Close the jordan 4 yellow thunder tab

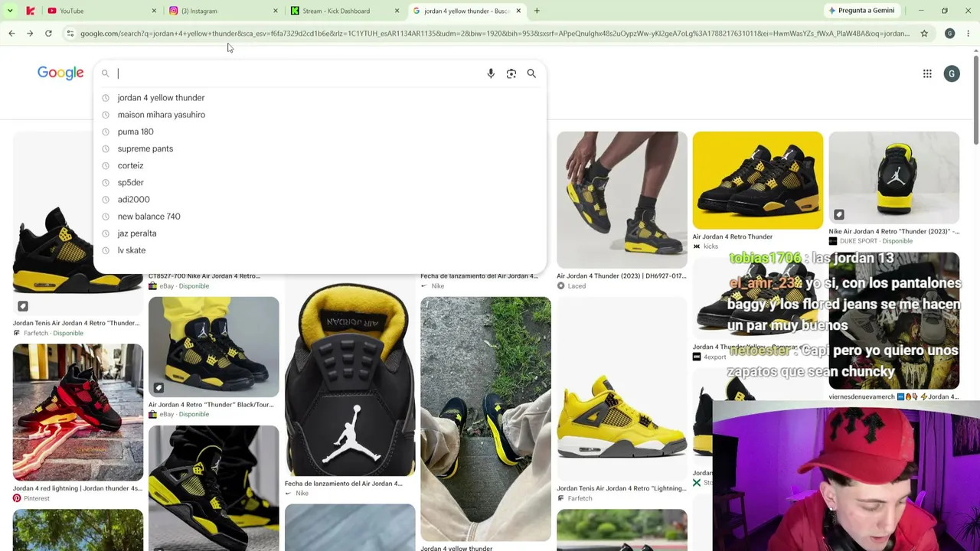tap(518, 11)
